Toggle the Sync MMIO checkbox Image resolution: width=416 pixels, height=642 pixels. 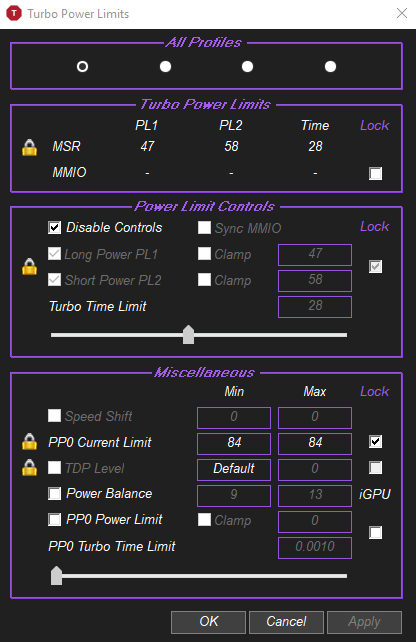point(204,228)
